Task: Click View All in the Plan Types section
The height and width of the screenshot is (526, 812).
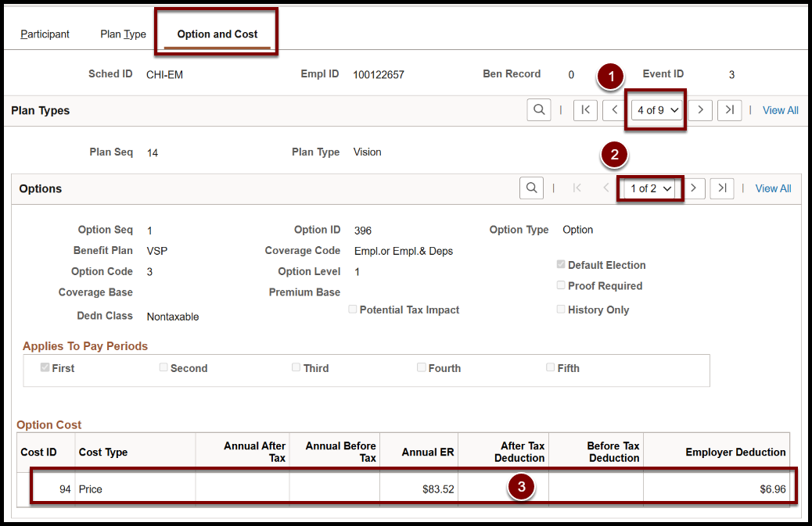Action: coord(780,110)
